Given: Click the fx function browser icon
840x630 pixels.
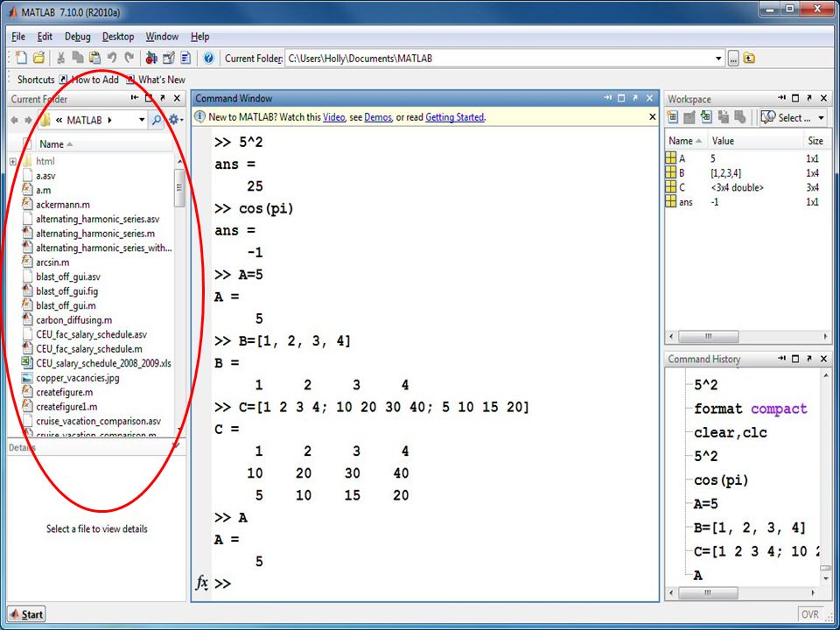Looking at the screenshot, I should pyautogui.click(x=201, y=583).
